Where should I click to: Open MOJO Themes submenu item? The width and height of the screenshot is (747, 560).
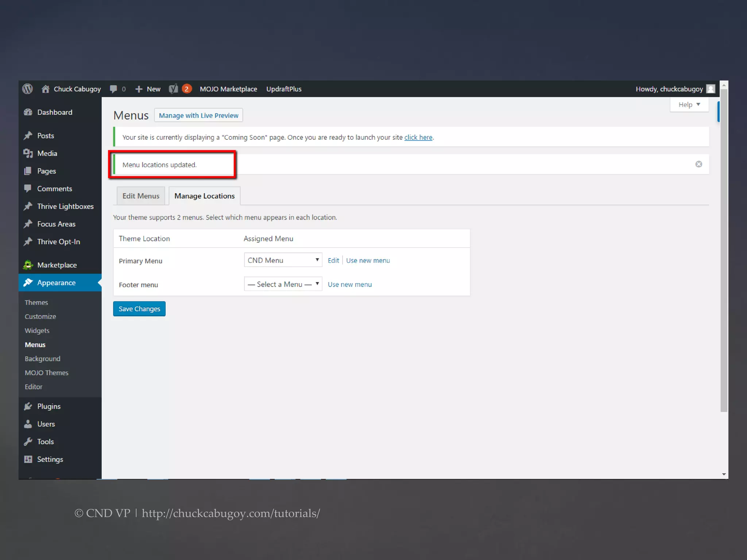click(47, 373)
